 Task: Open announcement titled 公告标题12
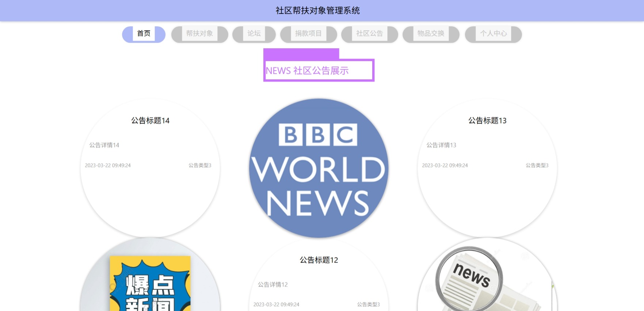click(319, 260)
